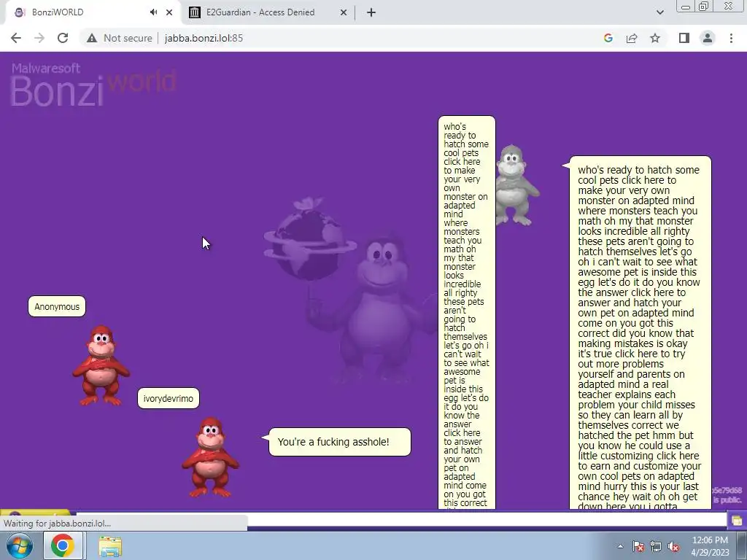This screenshot has width=747, height=560.
Task: Click the chat message input field
Action: tap(400, 520)
